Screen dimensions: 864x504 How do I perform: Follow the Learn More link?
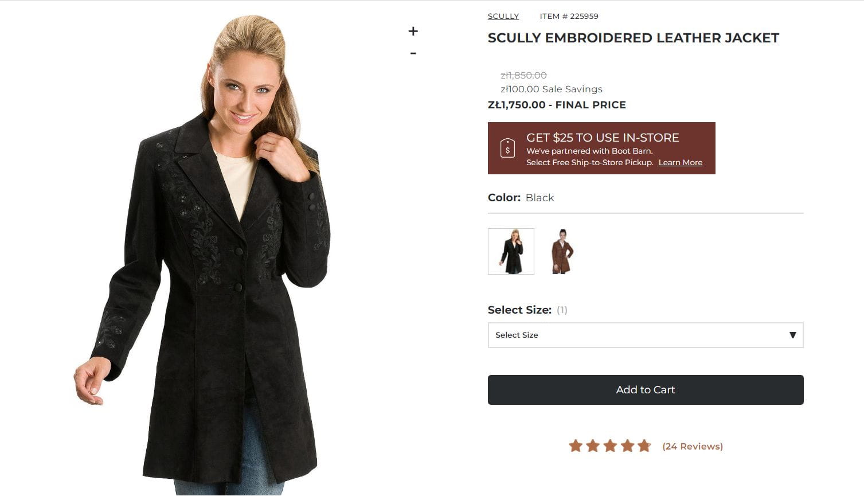click(x=680, y=162)
